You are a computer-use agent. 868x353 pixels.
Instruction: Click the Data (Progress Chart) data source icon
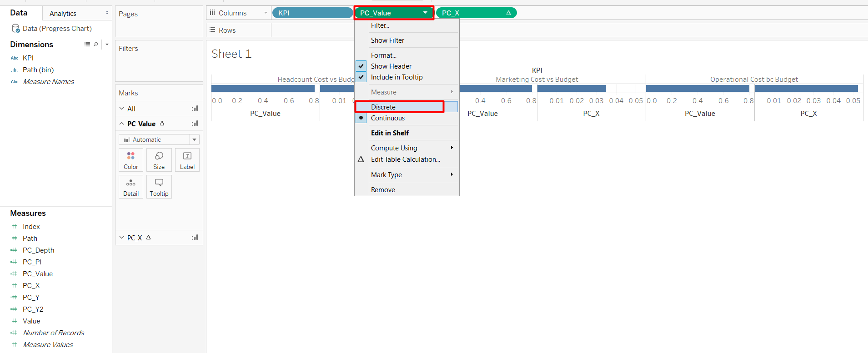tap(16, 29)
